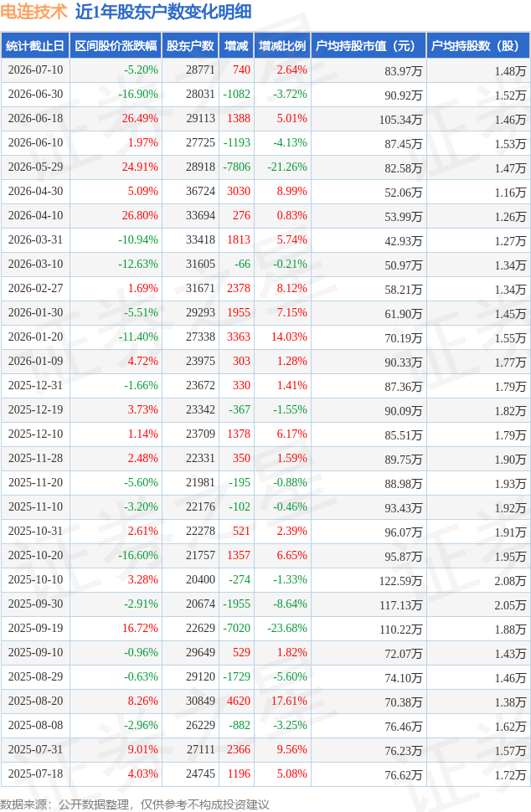
Task: Click the 增减比例 column header
Action: click(x=282, y=45)
